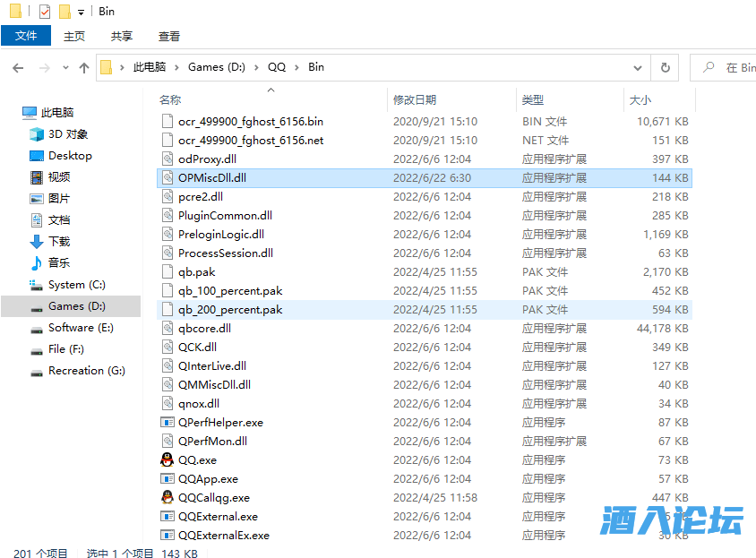The image size is (756, 558).
Task: Switch to the 主页 ribbon tab
Action: pos(74,36)
